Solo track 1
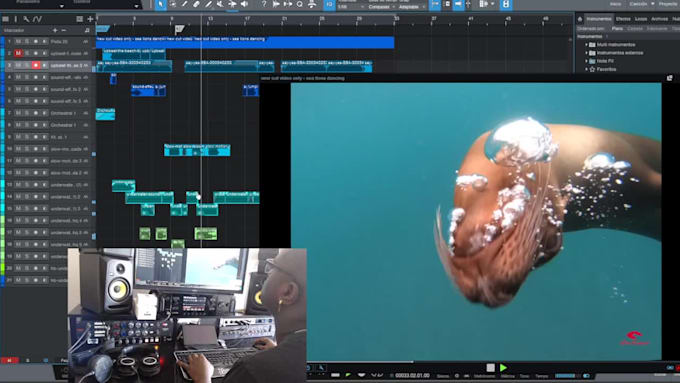Screen dimensions: 680x383 tap(27, 41)
